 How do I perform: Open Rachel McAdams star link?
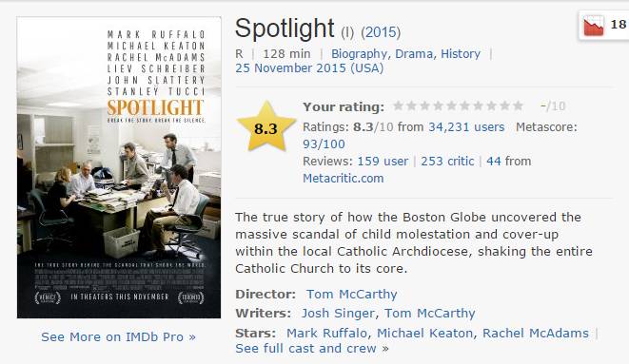coord(536,333)
